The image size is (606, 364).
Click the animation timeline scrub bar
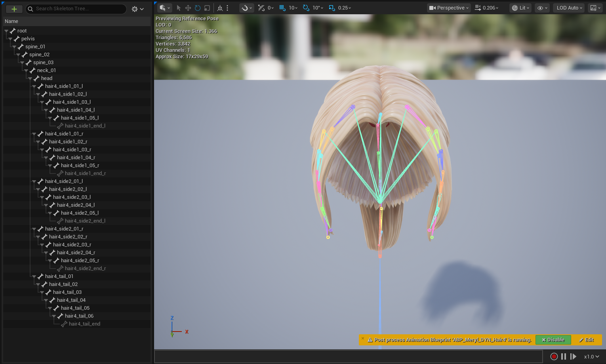pos(349,356)
